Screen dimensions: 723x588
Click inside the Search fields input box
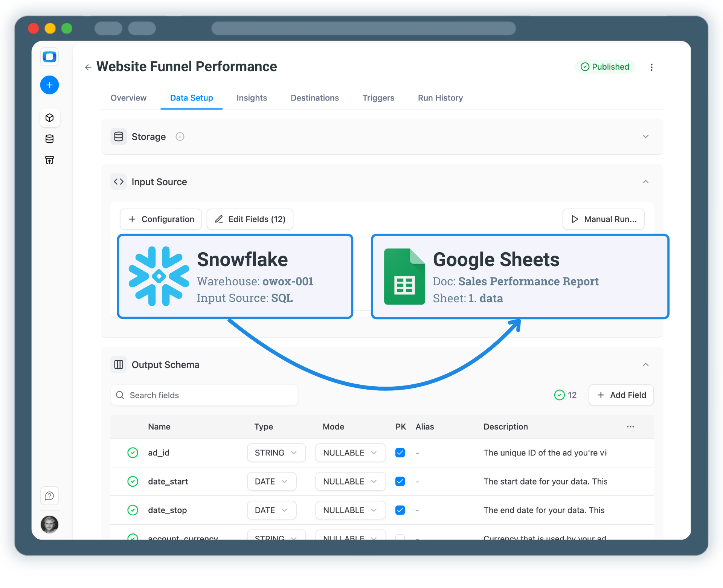coord(204,395)
